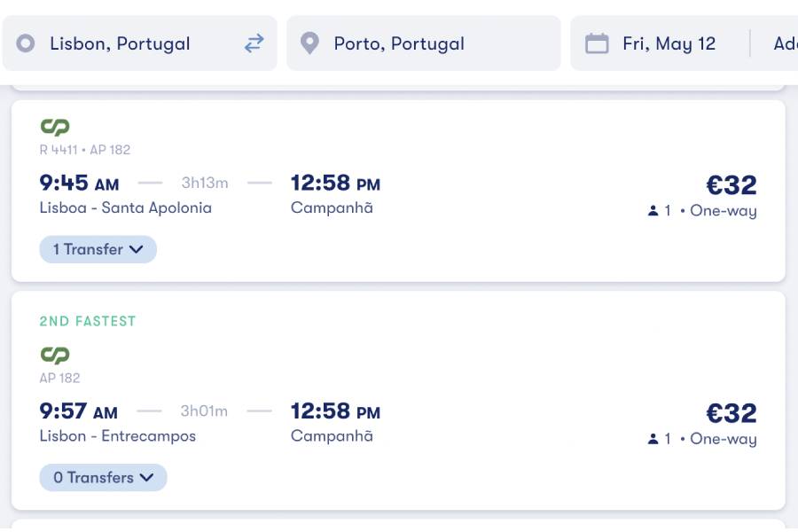Viewport: 798px width, 532px height.
Task: Click passenger icon on the 9:45 AM fare
Action: (653, 210)
